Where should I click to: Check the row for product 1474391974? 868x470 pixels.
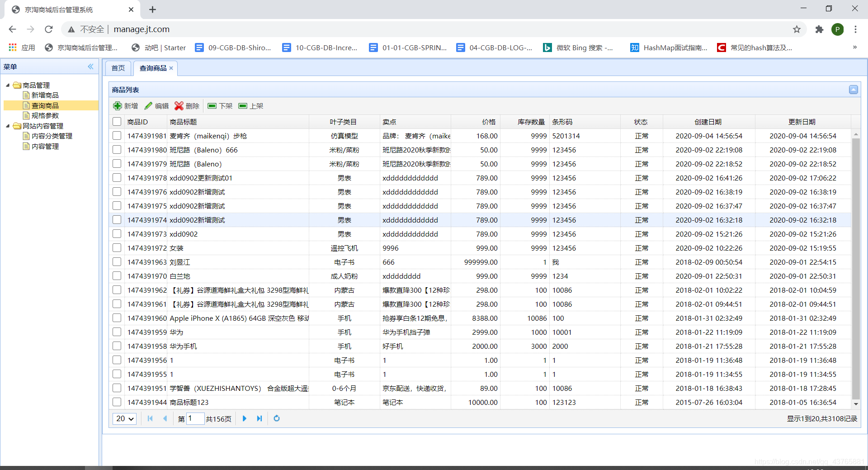(117, 220)
